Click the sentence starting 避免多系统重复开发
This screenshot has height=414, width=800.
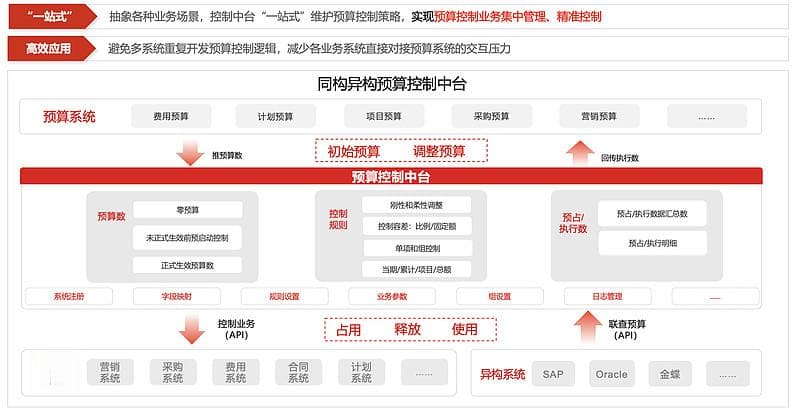309,49
